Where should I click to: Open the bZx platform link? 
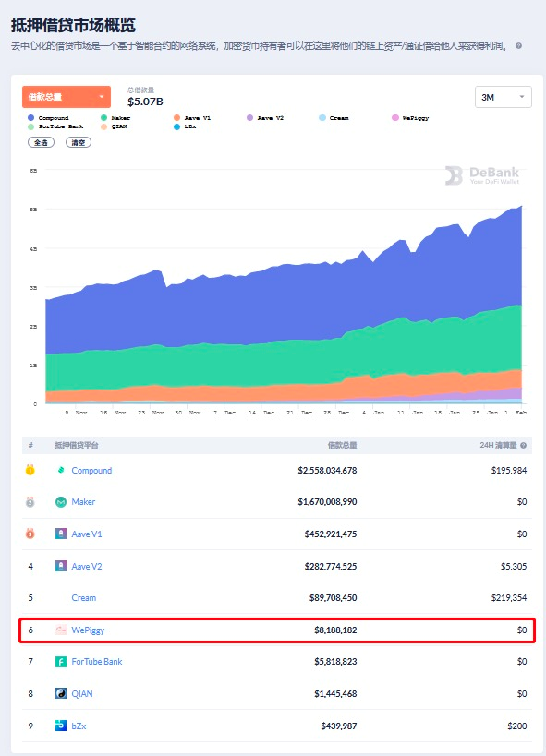[x=79, y=726]
